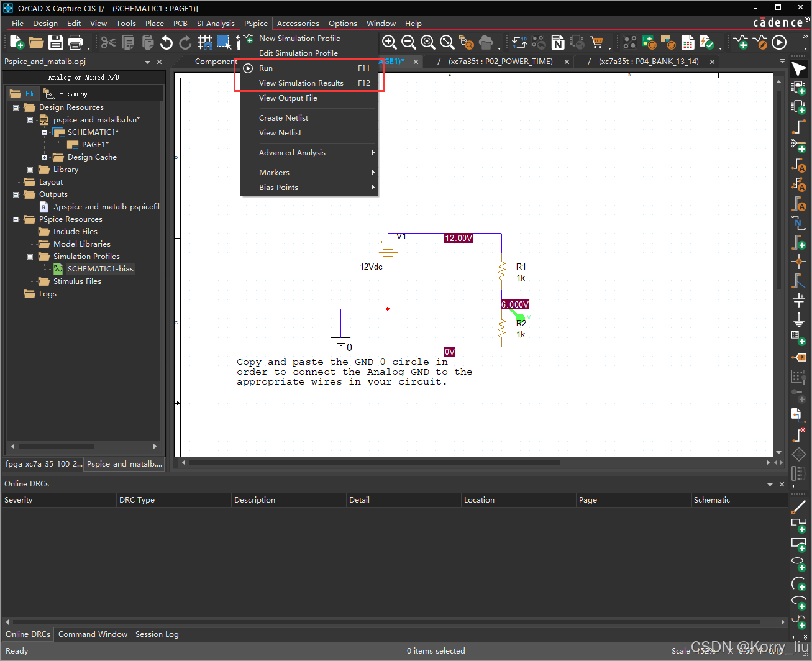Select Create Netlist from the PSpice menu
812x661 pixels.
(283, 117)
